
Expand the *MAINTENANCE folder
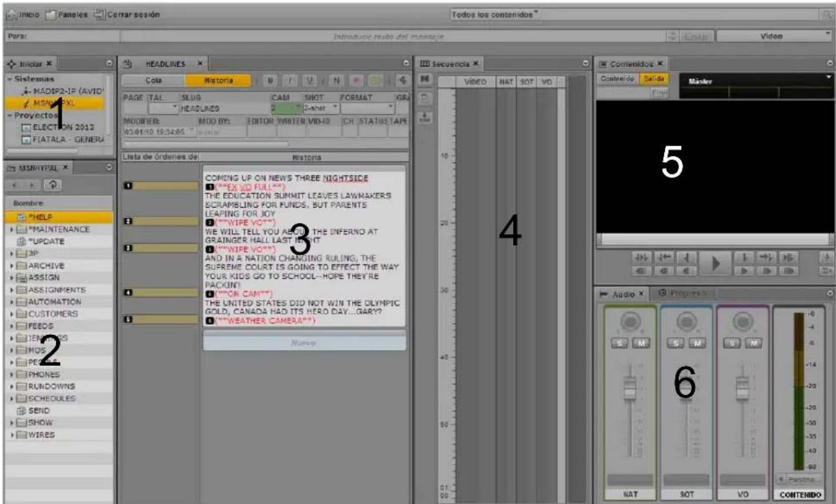tap(12, 230)
